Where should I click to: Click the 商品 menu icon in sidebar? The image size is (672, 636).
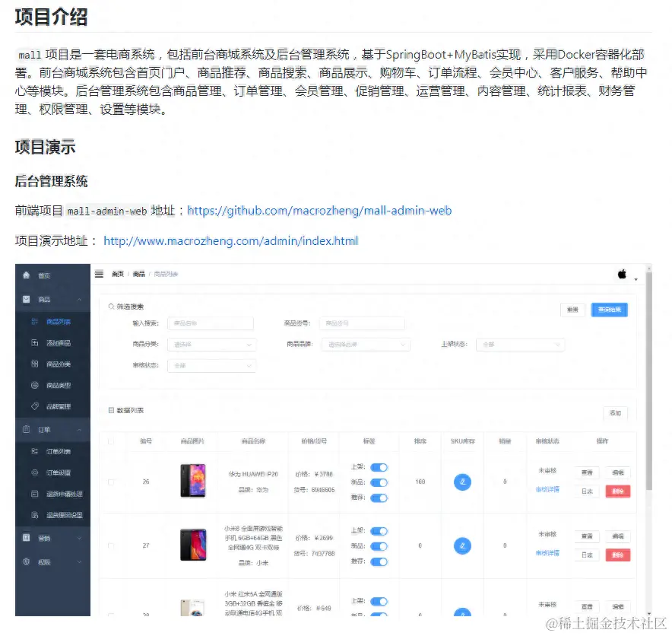[x=27, y=299]
